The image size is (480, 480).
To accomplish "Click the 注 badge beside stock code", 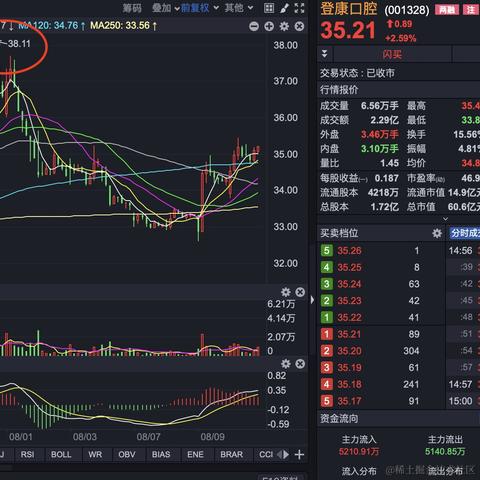I will click(471, 10).
